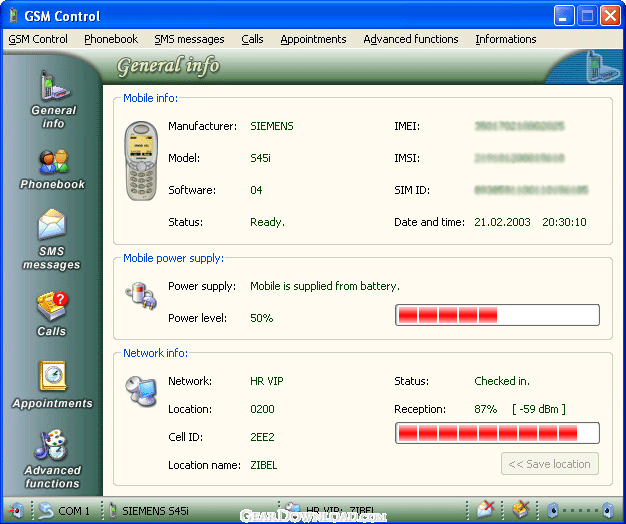
Task: Open the General info sidebar section
Action: tap(53, 100)
